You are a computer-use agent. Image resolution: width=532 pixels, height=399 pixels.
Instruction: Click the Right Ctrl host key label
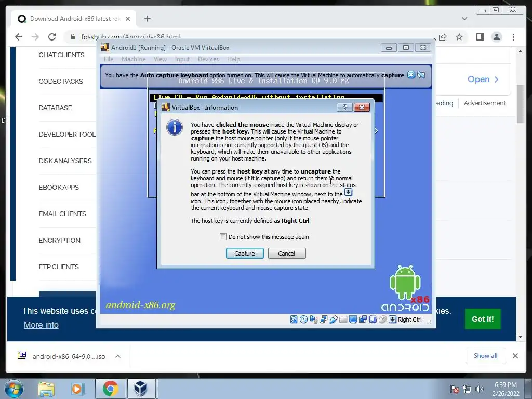[409, 320]
